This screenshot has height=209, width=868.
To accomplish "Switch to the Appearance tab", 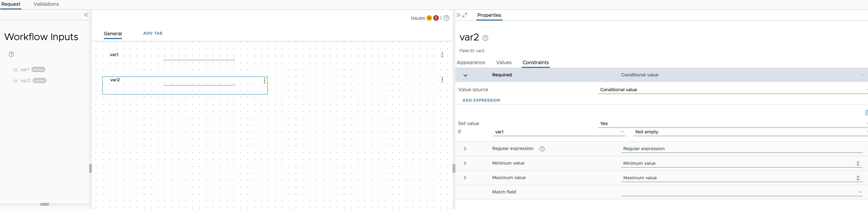I will pos(471,63).
